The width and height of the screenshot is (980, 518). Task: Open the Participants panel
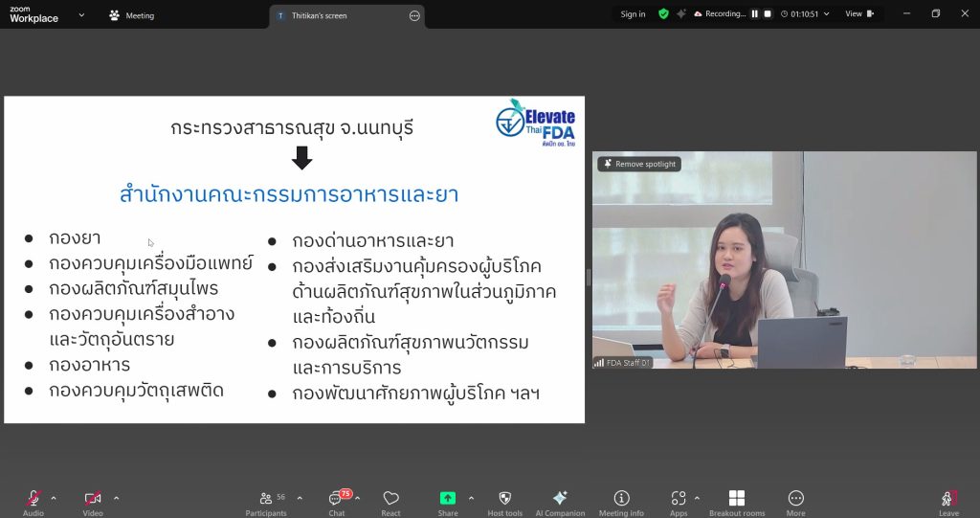click(x=266, y=501)
